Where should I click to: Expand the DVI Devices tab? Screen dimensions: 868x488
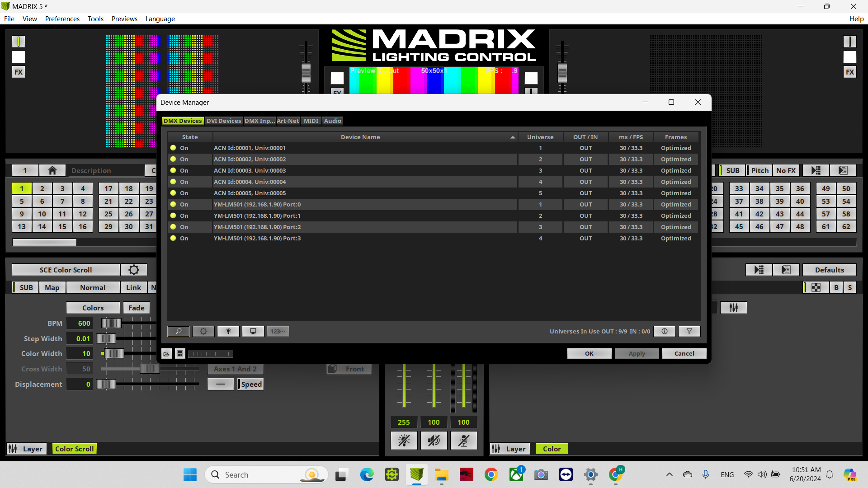(224, 120)
